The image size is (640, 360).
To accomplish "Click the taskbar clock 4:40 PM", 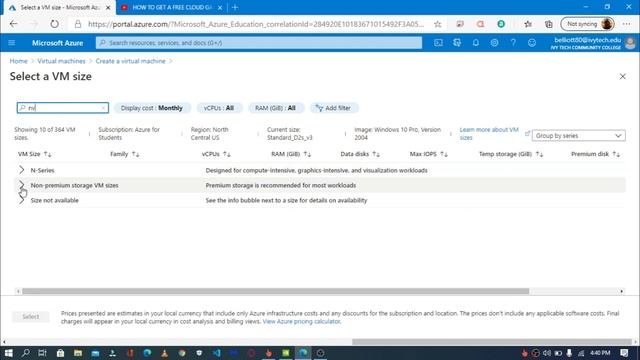I will [600, 353].
